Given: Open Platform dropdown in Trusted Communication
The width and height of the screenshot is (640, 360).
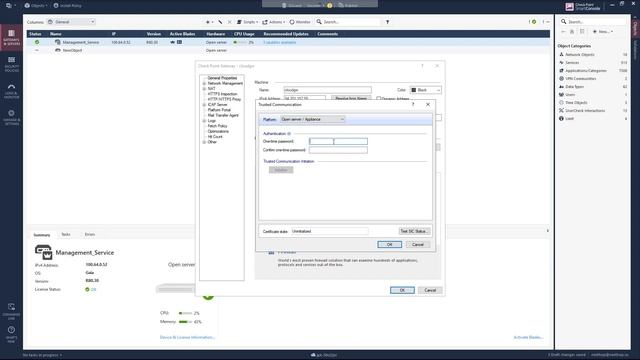Looking at the screenshot, I should pyautogui.click(x=312, y=119).
